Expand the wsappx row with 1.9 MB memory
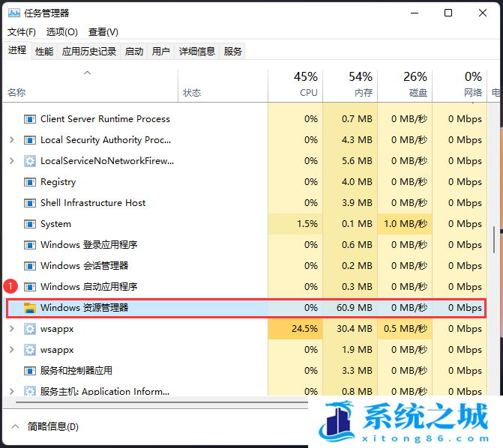Screen dimensions: 503x448 pyautogui.click(x=12, y=350)
